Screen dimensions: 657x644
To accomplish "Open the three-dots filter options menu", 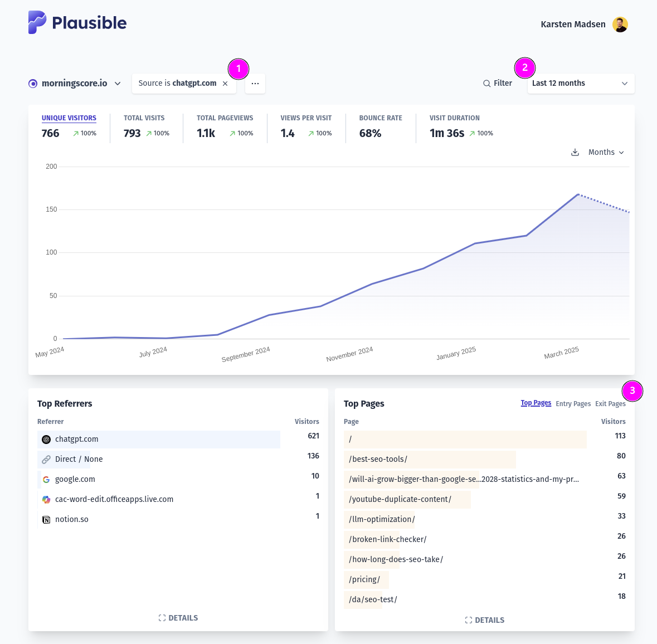I will click(255, 84).
